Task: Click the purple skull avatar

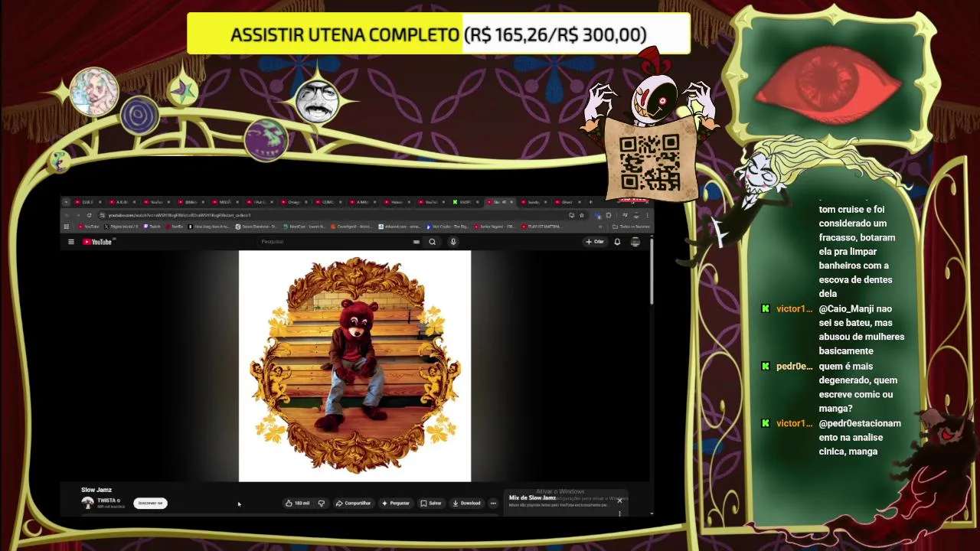Action: pos(266,139)
